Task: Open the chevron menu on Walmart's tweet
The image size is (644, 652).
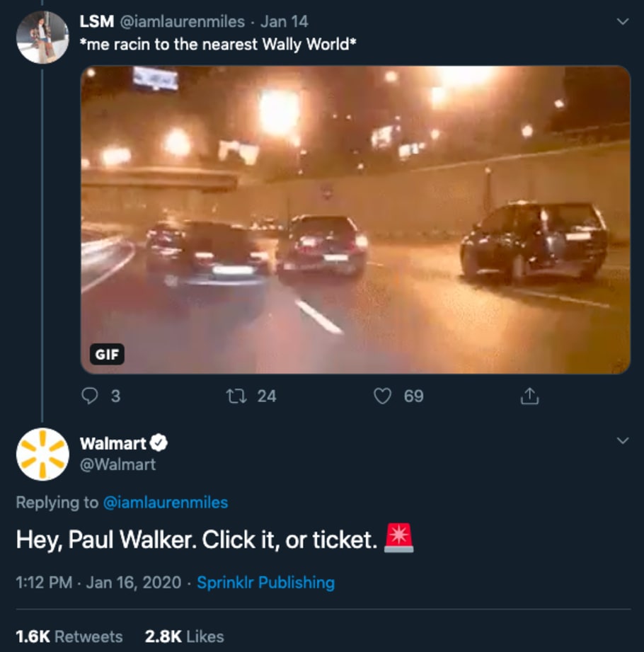Action: pyautogui.click(x=623, y=441)
